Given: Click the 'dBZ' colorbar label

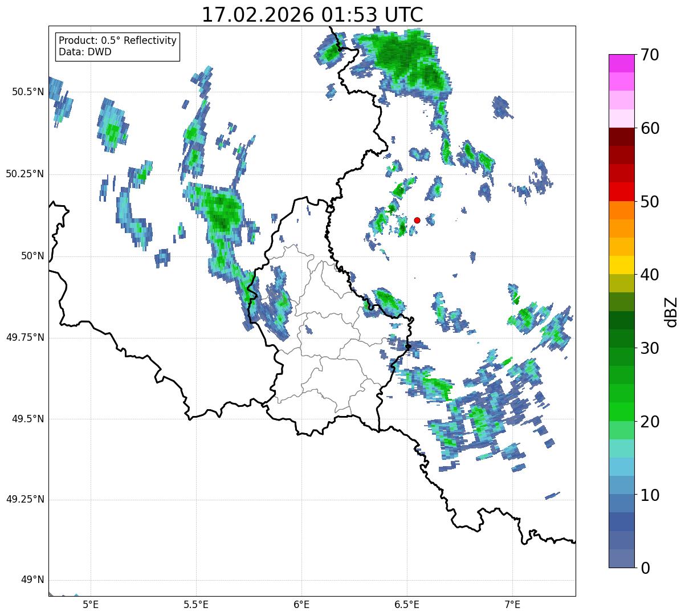Looking at the screenshot, I should (x=672, y=311).
